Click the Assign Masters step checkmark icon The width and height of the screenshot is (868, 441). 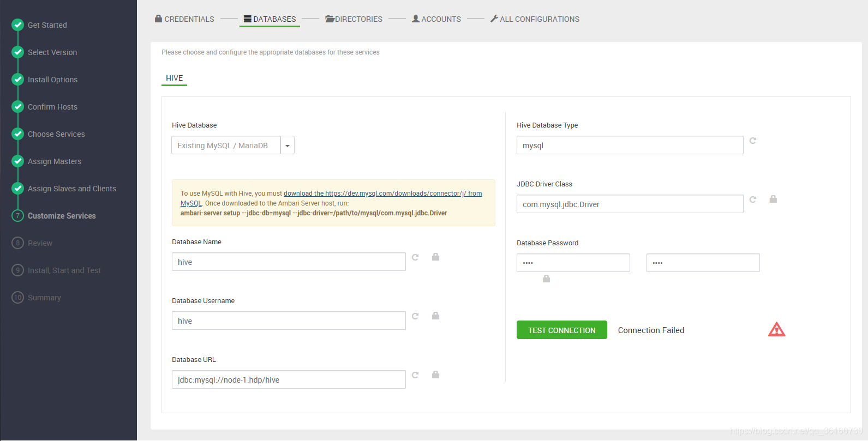pos(18,161)
